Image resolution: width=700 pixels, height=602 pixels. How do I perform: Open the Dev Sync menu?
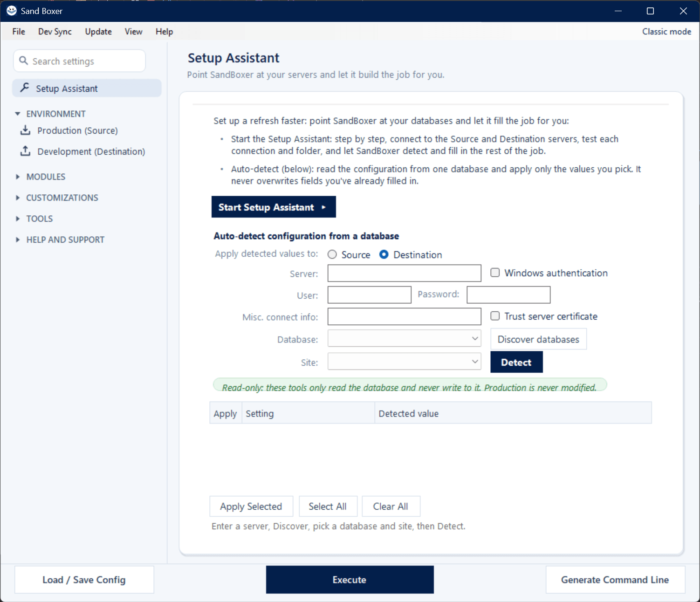click(x=55, y=31)
